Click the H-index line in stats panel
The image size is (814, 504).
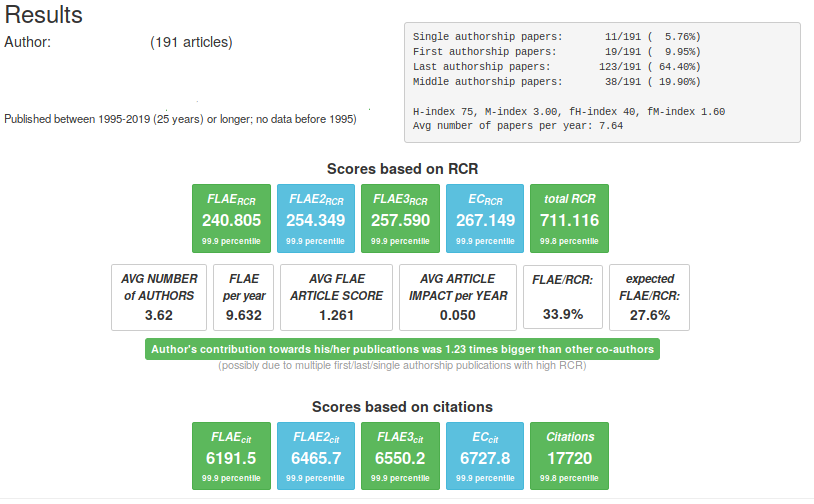click(568, 112)
